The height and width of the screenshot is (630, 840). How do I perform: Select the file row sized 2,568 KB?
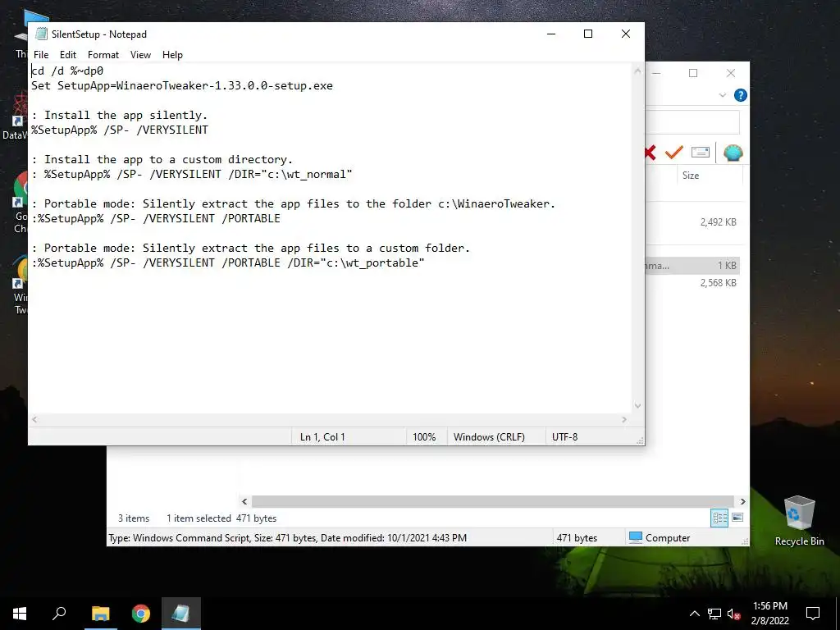pos(692,283)
